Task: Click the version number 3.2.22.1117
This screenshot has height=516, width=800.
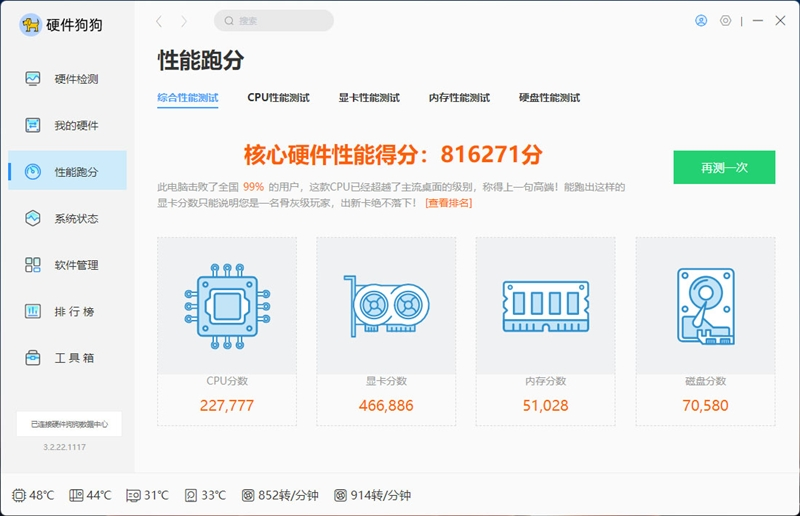Action: click(64, 447)
